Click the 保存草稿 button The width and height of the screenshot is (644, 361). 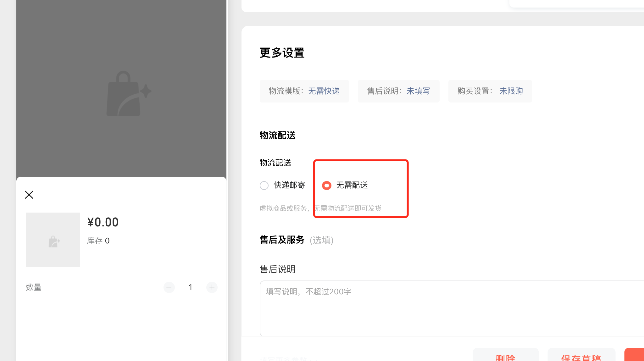pyautogui.click(x=581, y=357)
